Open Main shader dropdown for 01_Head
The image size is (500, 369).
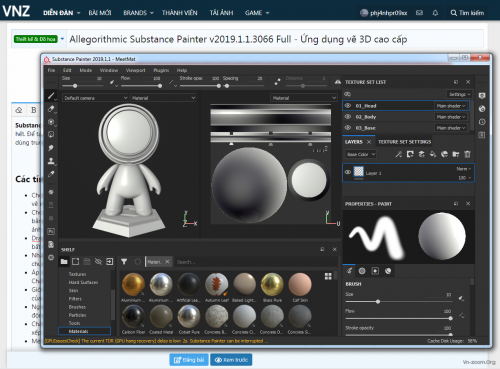pos(451,106)
